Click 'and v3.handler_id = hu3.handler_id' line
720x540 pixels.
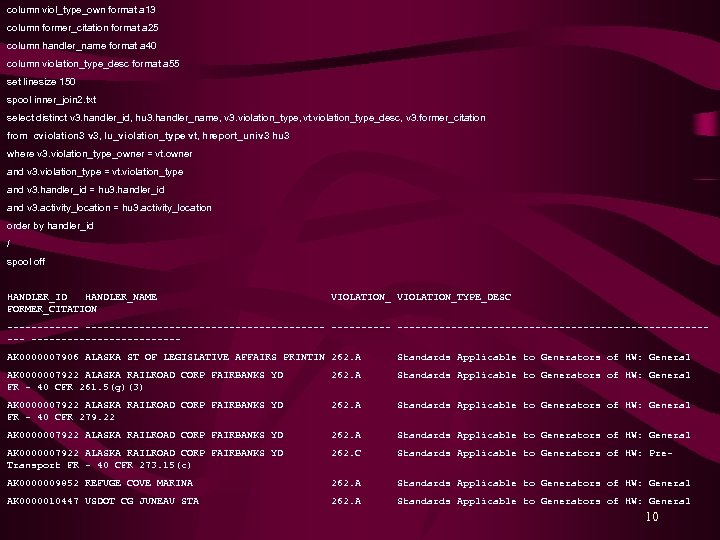85,190
